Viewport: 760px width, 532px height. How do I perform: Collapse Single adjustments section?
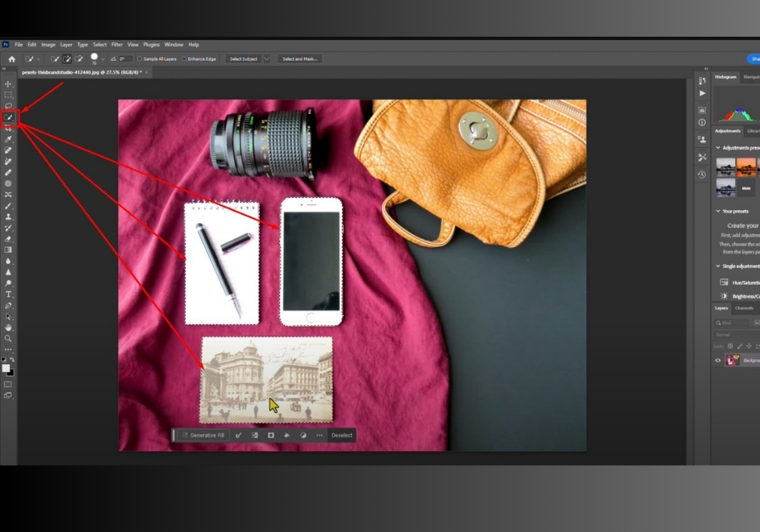coord(718,266)
